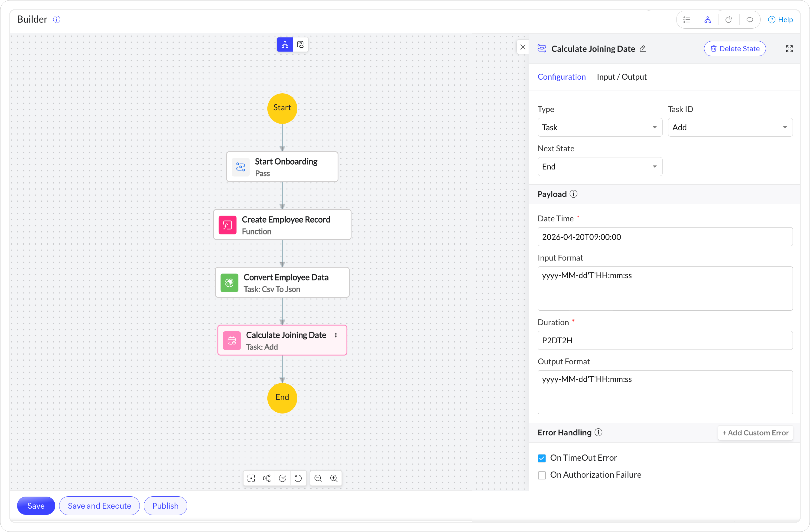
Task: Click the pencil icon to rename state
Action: (x=642, y=49)
